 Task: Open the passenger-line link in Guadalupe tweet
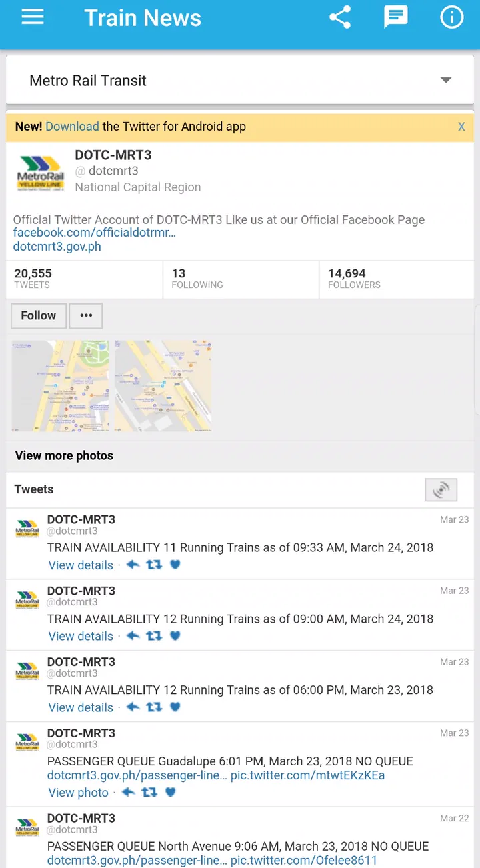click(x=137, y=776)
